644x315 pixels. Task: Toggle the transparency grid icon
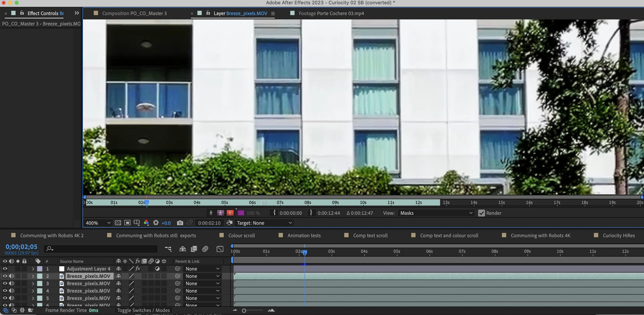[x=118, y=223]
